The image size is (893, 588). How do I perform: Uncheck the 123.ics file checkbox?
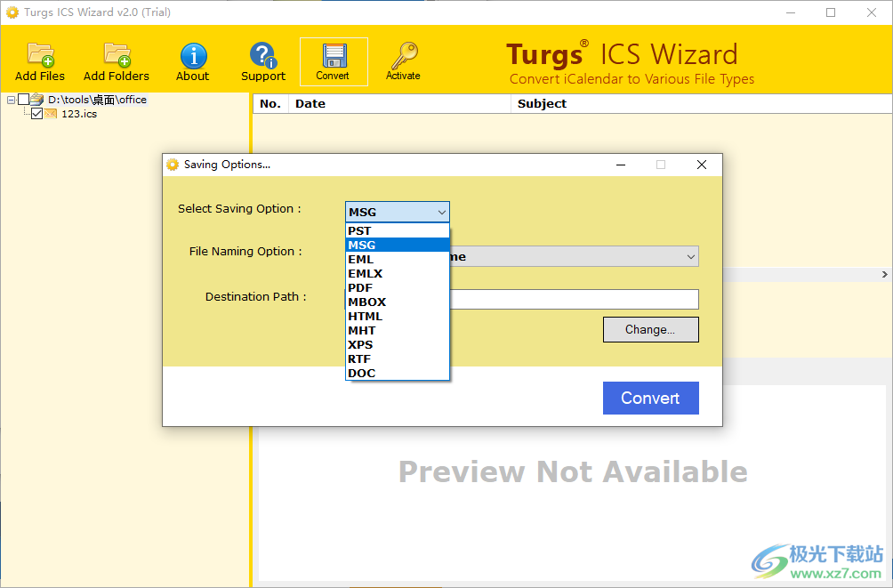tap(37, 114)
